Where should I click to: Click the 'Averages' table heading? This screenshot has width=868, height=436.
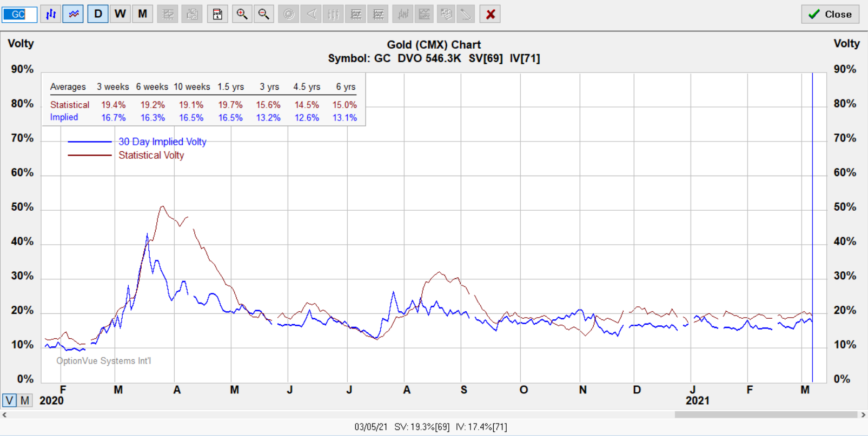tap(68, 87)
